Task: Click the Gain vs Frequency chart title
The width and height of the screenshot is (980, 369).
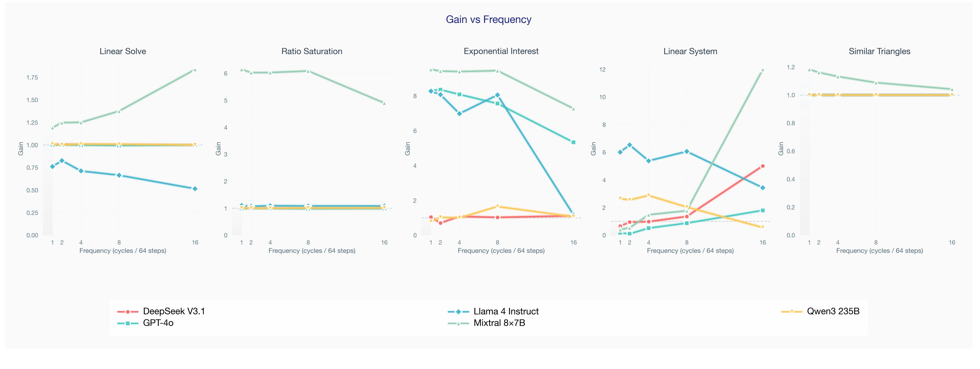Action: coord(488,20)
